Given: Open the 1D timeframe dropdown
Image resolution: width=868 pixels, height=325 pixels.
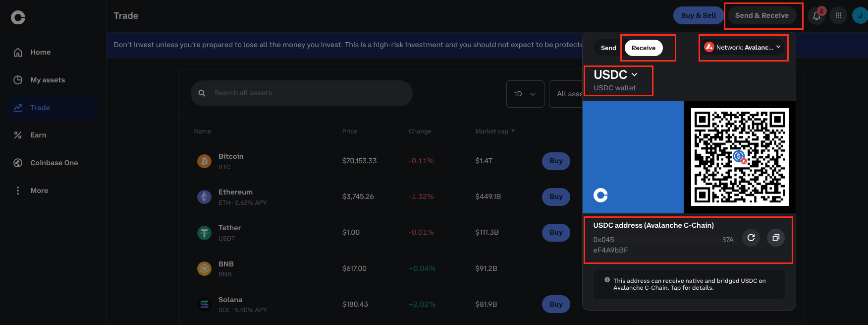Looking at the screenshot, I should coord(525,94).
